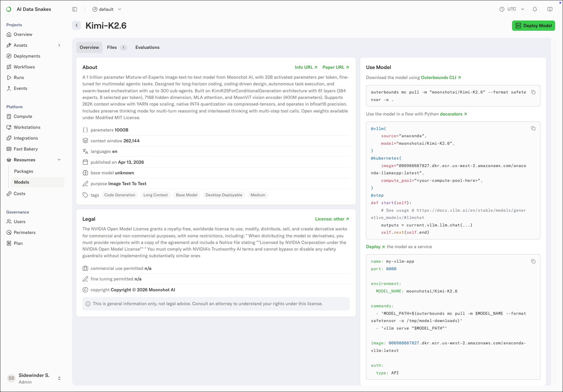Image resolution: width=563 pixels, height=392 pixels.
Task: Click the Files count badge 1
Action: pos(123,48)
